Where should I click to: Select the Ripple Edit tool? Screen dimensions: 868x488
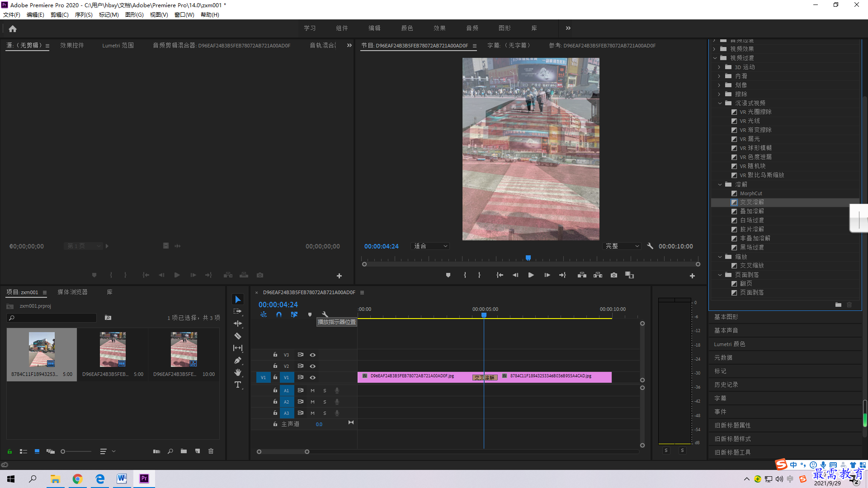(238, 324)
